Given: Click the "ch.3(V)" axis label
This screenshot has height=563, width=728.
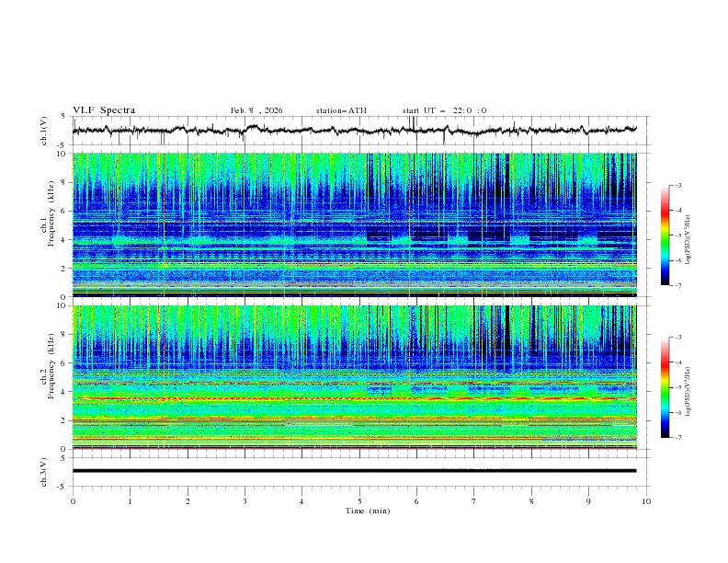Looking at the screenshot, I should 44,472.
